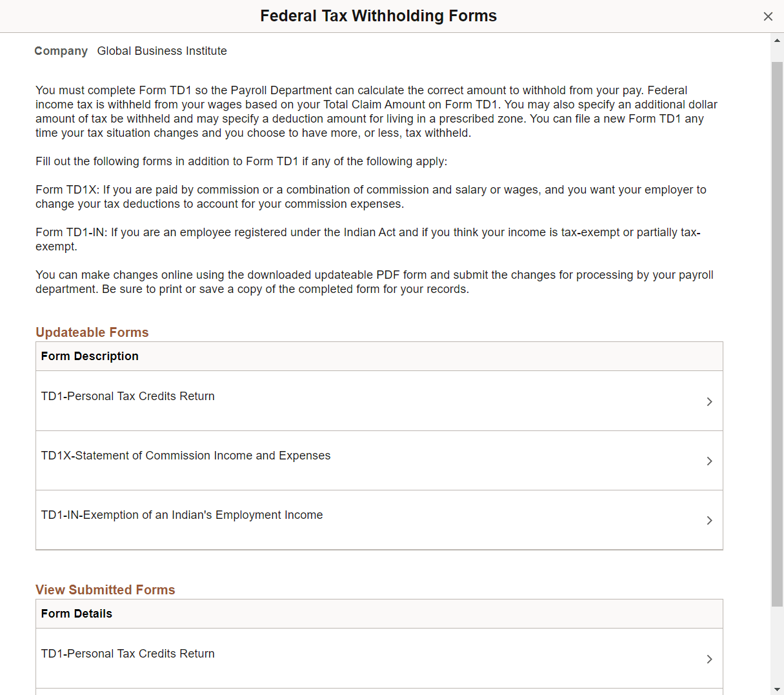Select the Form Description column header
784x695 pixels.
click(90, 356)
